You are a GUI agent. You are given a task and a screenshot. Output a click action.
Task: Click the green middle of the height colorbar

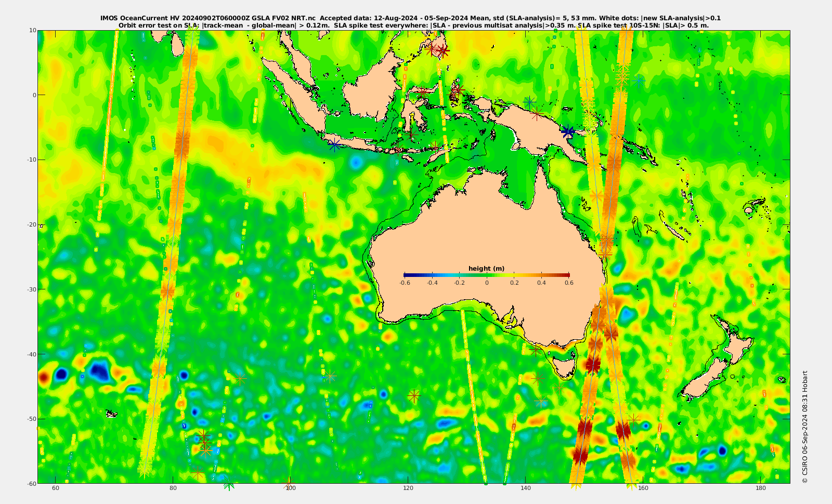pyautogui.click(x=487, y=275)
